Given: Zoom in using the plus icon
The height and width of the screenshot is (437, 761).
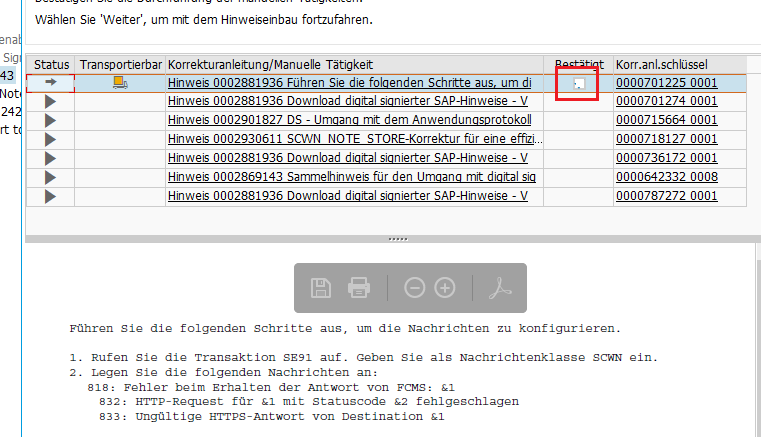Looking at the screenshot, I should [x=445, y=288].
